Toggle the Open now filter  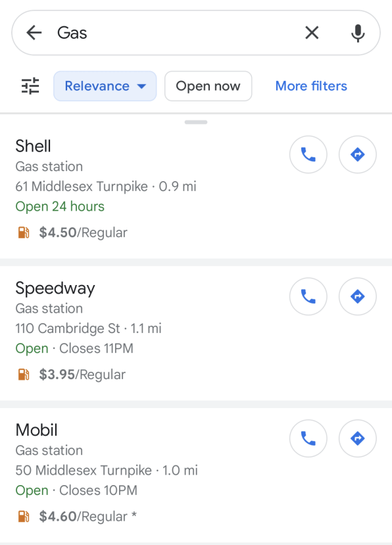click(x=208, y=86)
